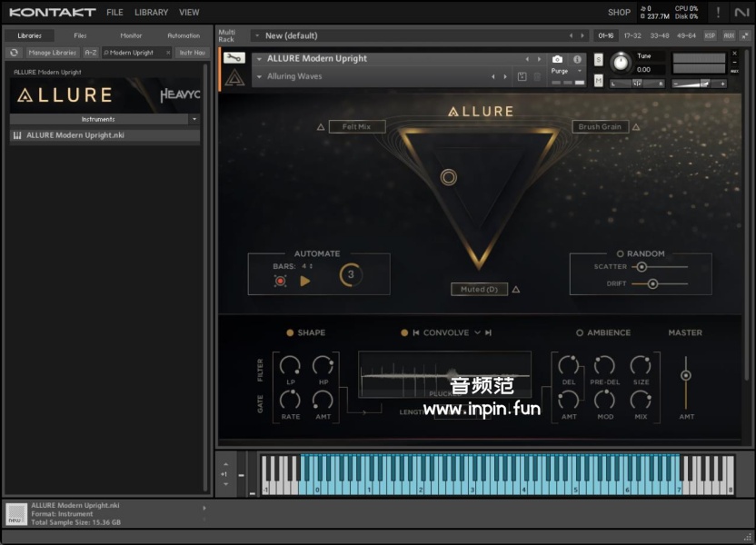Click the delete snapshot trash icon
Image resolution: width=756 pixels, height=545 pixels.
(537, 76)
